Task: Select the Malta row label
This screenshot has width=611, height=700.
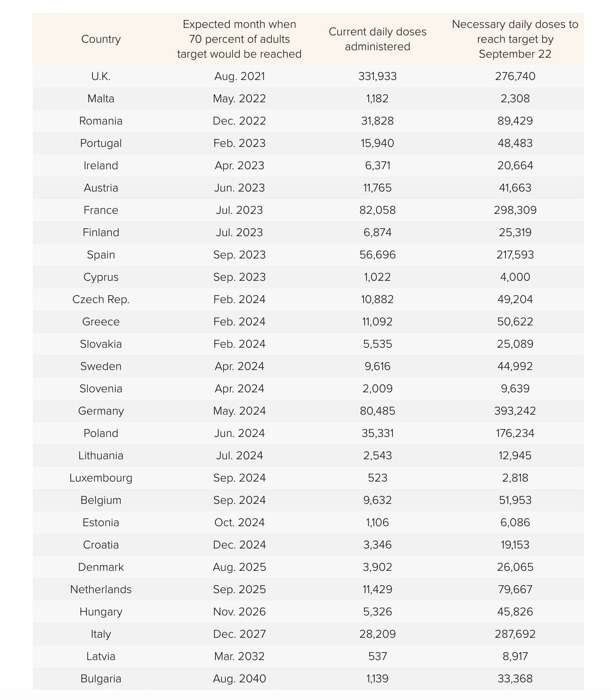Action: tap(101, 99)
